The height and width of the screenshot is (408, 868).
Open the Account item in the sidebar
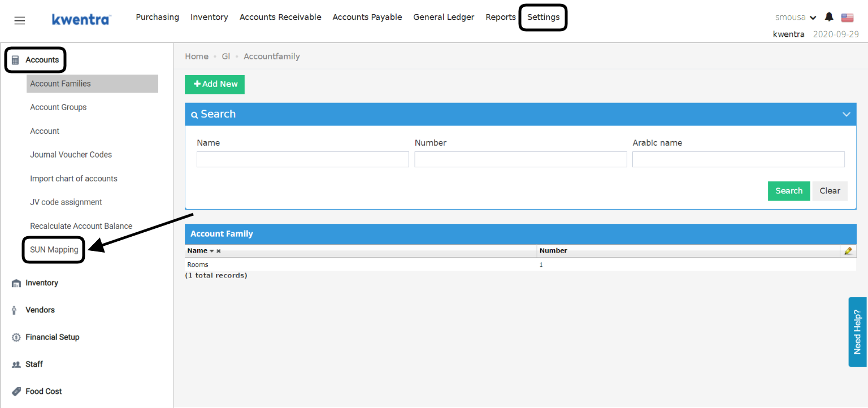[45, 131]
